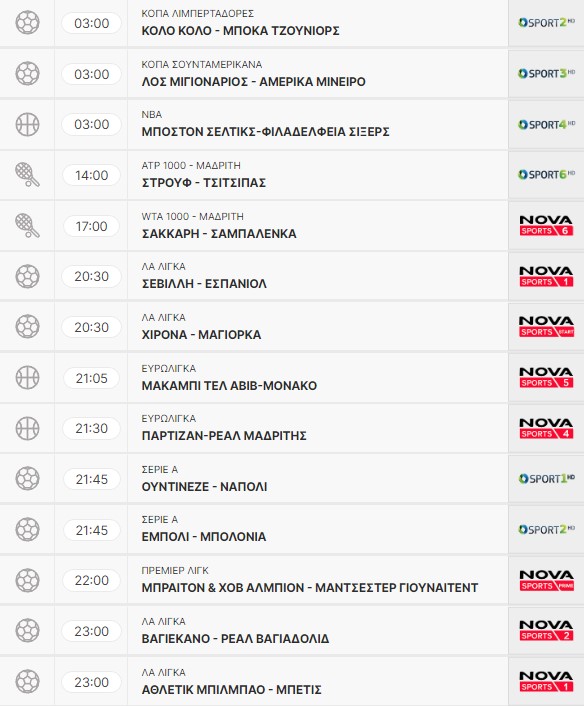The width and height of the screenshot is (584, 706).
Task: Click the ΛΟΣ ΜΙΓΙΟΝΑΡΙΟΣ - ΑΜΕΡΙΚΑ ΜΙΝΕΙΡΟ title
Action: 254,81
